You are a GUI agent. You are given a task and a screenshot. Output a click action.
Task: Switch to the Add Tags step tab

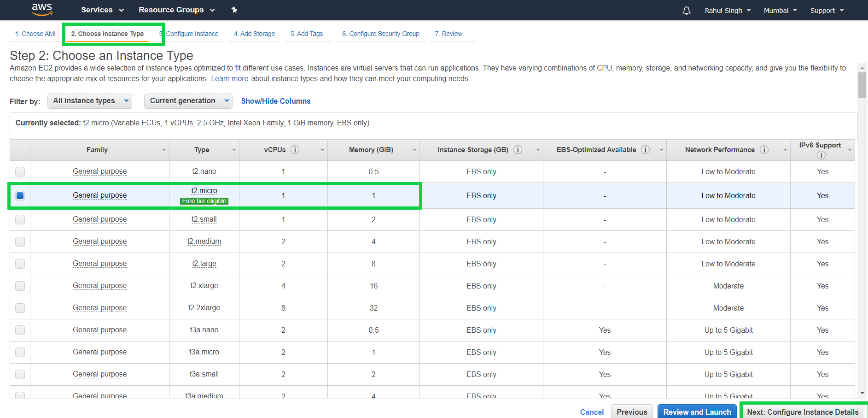pos(306,33)
